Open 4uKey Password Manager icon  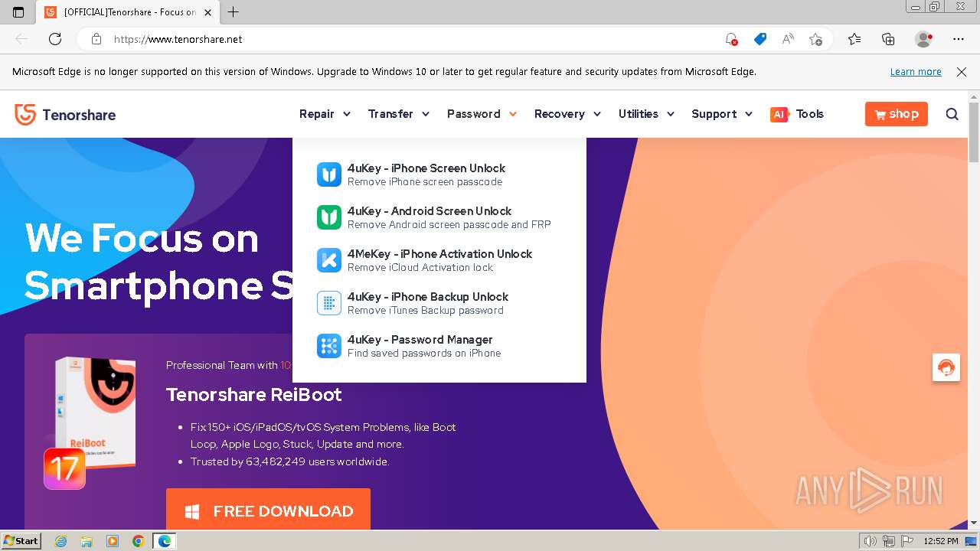(329, 346)
